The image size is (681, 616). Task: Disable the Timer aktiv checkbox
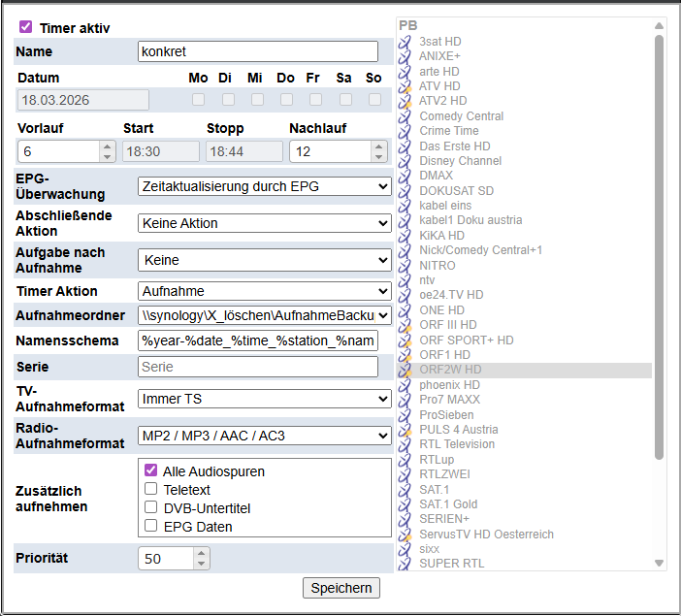26,28
